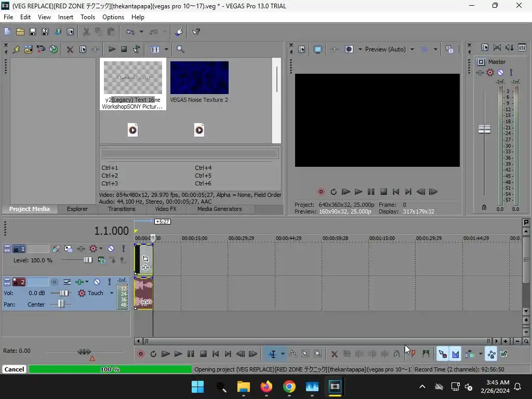Mute audio track 2

click(x=97, y=282)
